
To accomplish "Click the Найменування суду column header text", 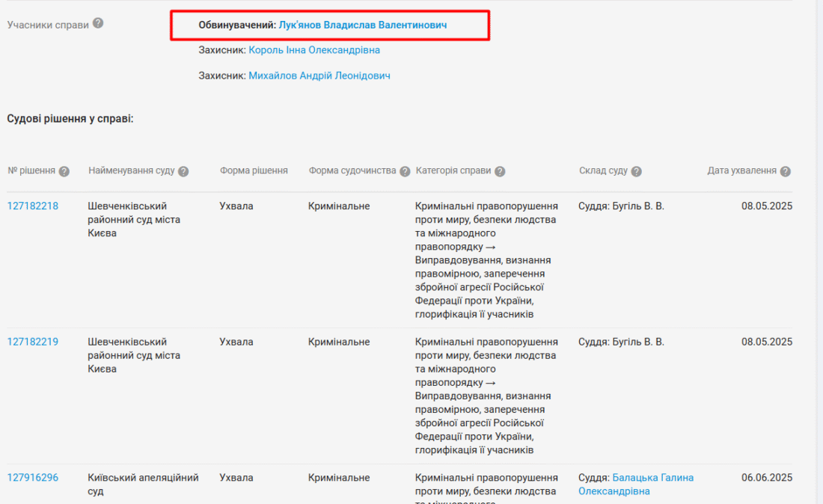I will click(x=132, y=170).
